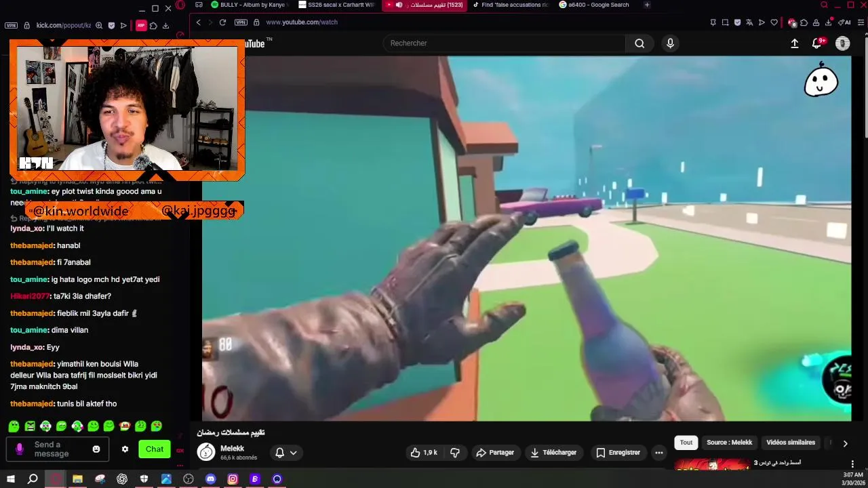The height and width of the screenshot is (488, 868).
Task: Click the www.youtube.com/watch address bar
Action: point(302,22)
